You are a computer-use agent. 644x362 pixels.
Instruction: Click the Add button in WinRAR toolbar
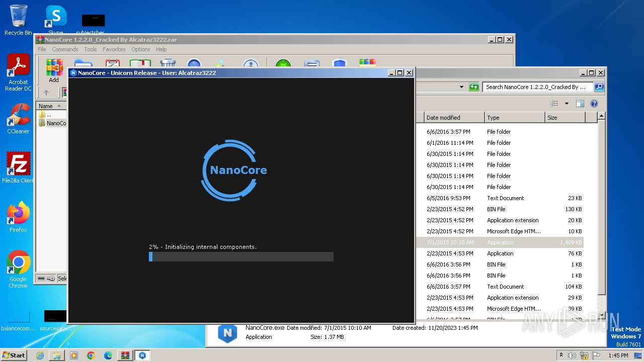[x=54, y=69]
